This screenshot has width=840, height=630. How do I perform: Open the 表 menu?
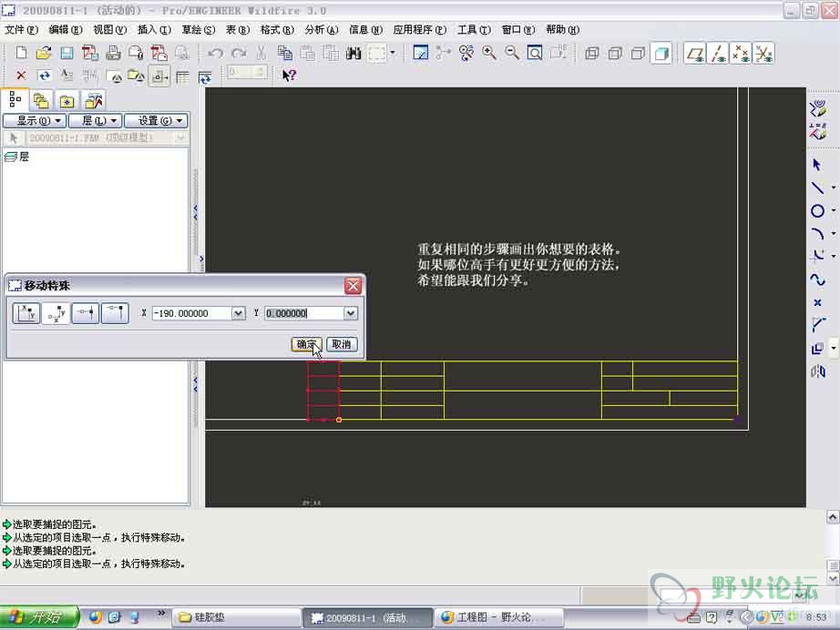pos(237,29)
